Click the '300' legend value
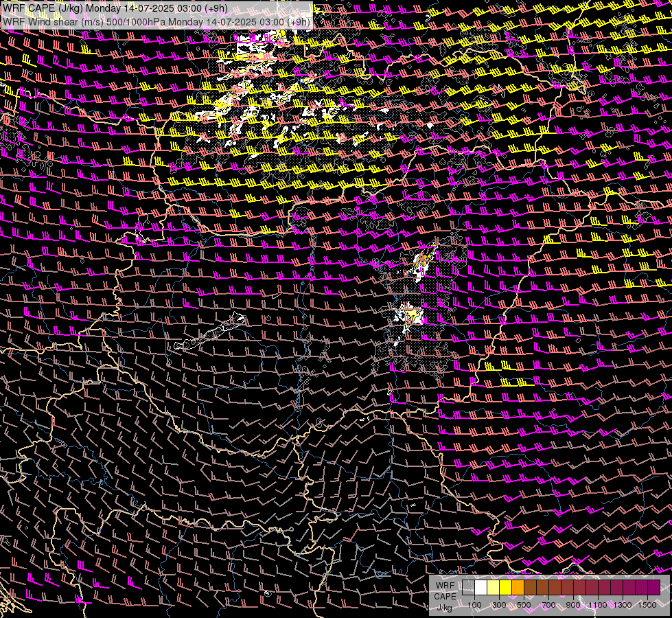Viewport: 672px width, 618px height. (499, 605)
